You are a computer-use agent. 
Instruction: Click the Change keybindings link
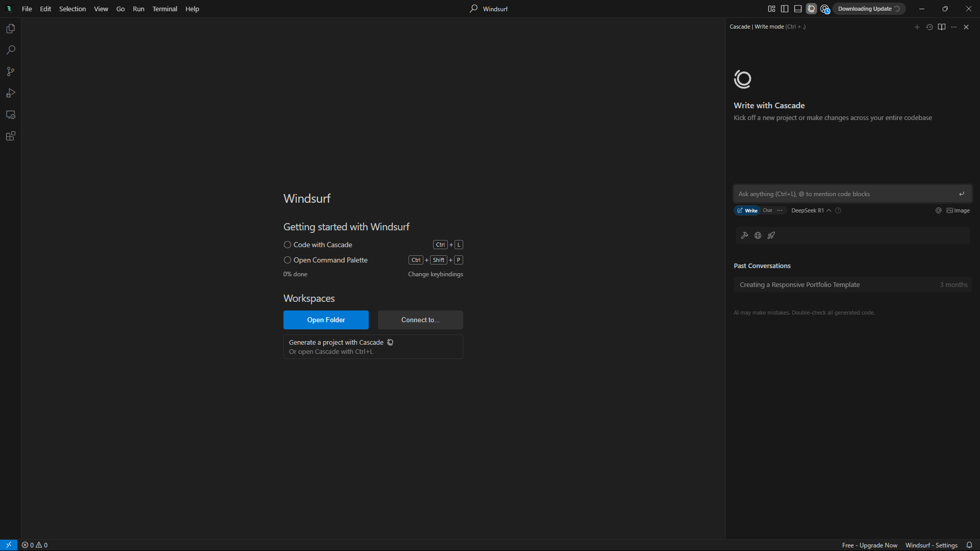pyautogui.click(x=435, y=274)
